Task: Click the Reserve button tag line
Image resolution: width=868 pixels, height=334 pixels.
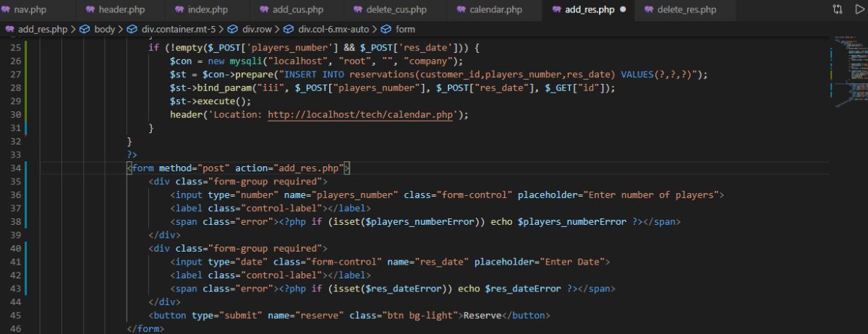Action: tap(349, 316)
